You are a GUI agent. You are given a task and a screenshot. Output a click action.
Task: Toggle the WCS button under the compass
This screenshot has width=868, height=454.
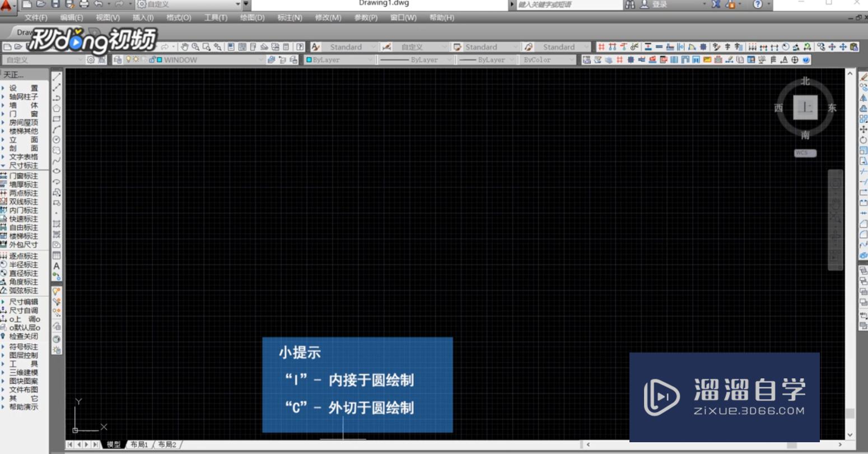pos(805,152)
